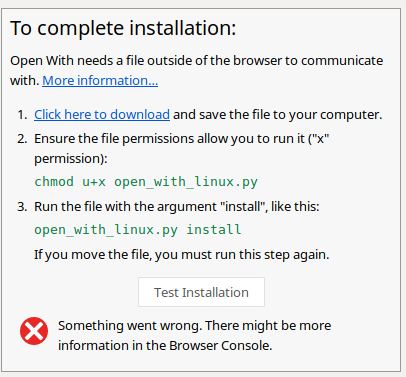Click the step 2 list number

[22, 139]
